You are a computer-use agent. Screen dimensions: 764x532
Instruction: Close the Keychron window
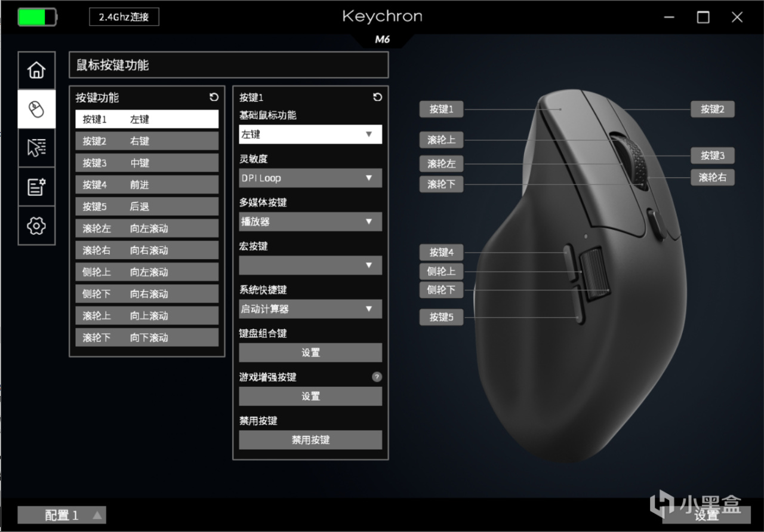(737, 17)
